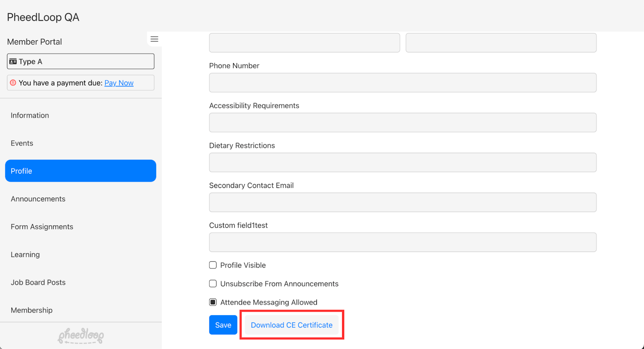Open the Type A membership selector
The width and height of the screenshot is (644, 349).
80,62
